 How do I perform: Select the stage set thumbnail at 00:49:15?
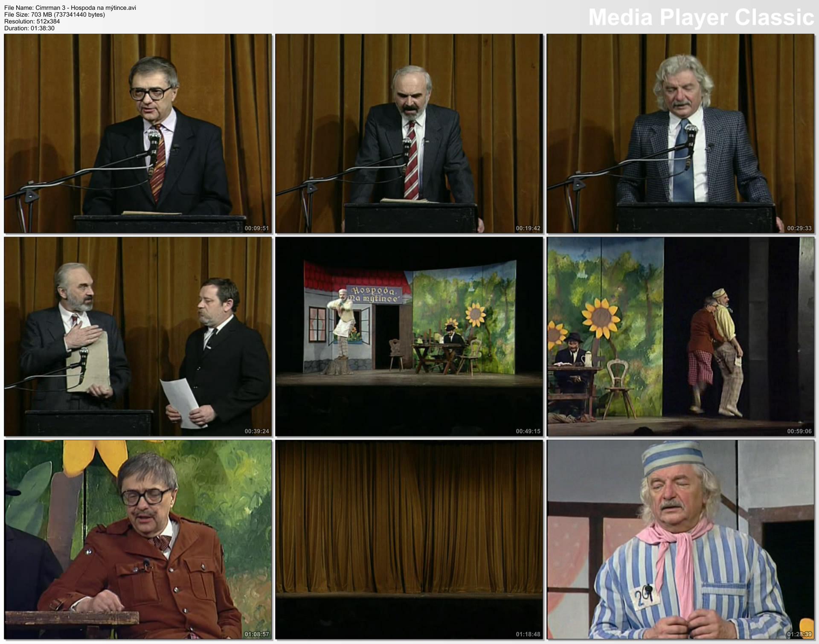tap(409, 336)
